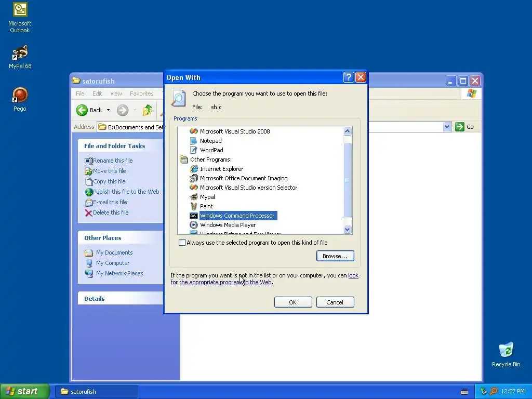Click the My Network Places icon
Screen dimensions: 532x399
(89, 273)
